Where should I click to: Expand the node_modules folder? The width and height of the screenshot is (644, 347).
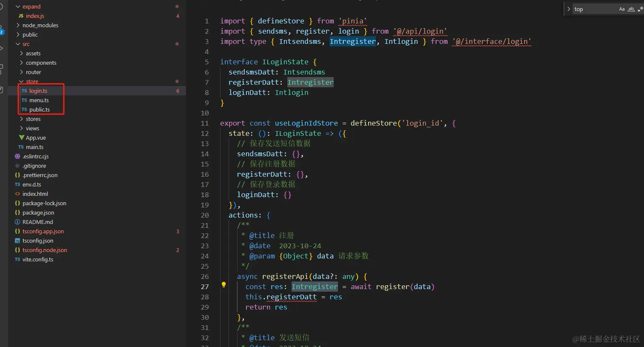pos(18,25)
